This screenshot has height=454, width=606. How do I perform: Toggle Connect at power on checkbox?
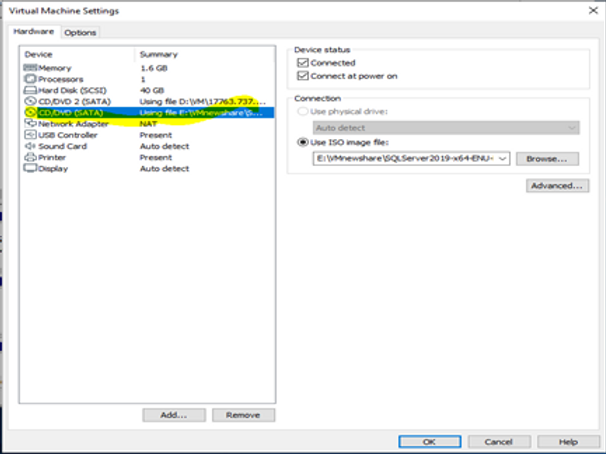pyautogui.click(x=302, y=76)
